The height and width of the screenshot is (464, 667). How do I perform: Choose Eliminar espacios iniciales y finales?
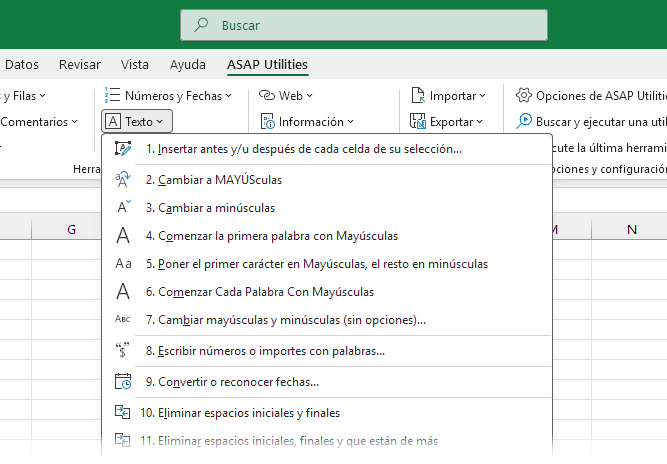point(327,413)
